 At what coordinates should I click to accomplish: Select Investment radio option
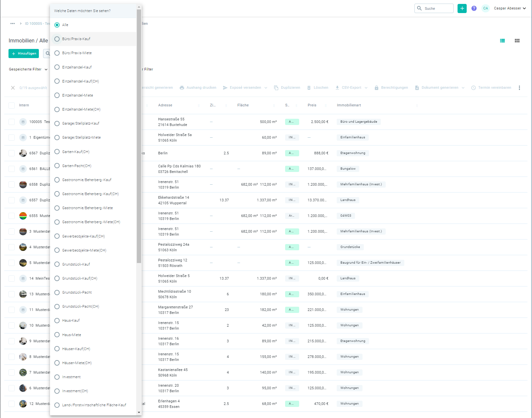(57, 377)
